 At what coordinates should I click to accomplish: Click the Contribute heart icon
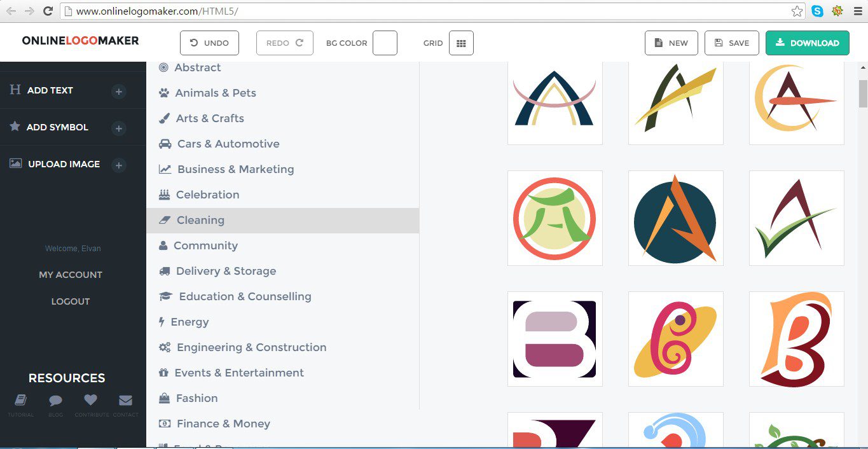[90, 401]
